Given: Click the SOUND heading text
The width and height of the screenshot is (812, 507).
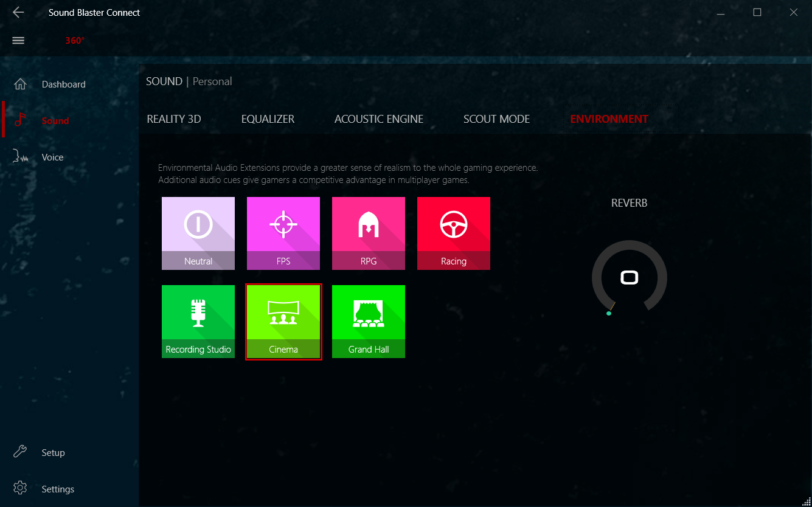Looking at the screenshot, I should point(164,81).
